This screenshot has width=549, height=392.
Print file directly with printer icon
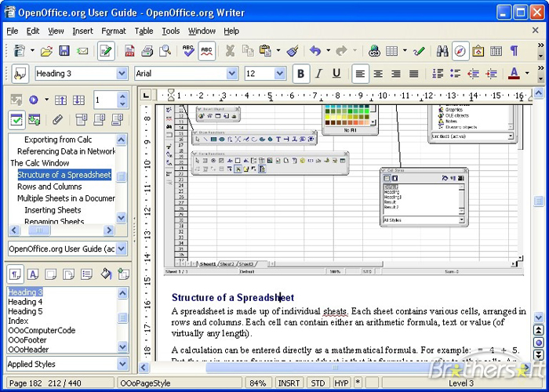147,52
